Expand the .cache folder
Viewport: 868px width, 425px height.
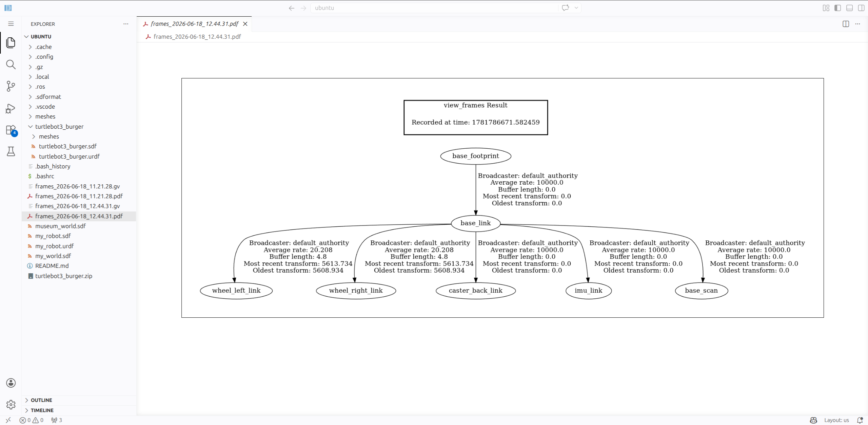point(79,47)
